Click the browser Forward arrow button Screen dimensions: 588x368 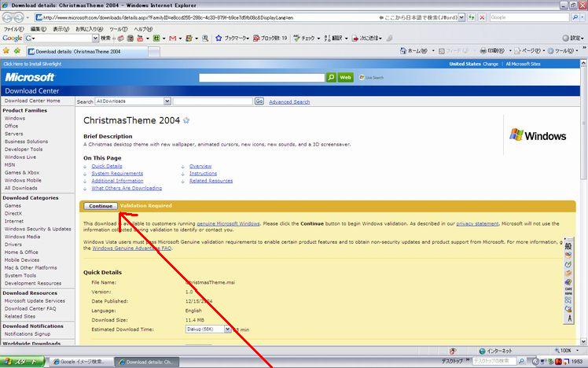19,17
